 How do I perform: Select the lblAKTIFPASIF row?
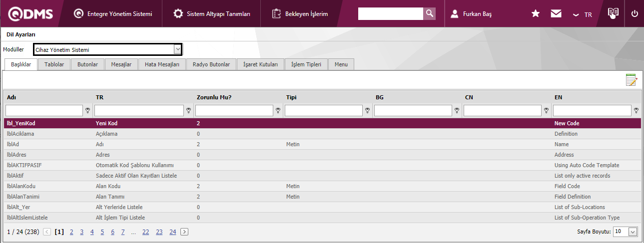(322, 165)
